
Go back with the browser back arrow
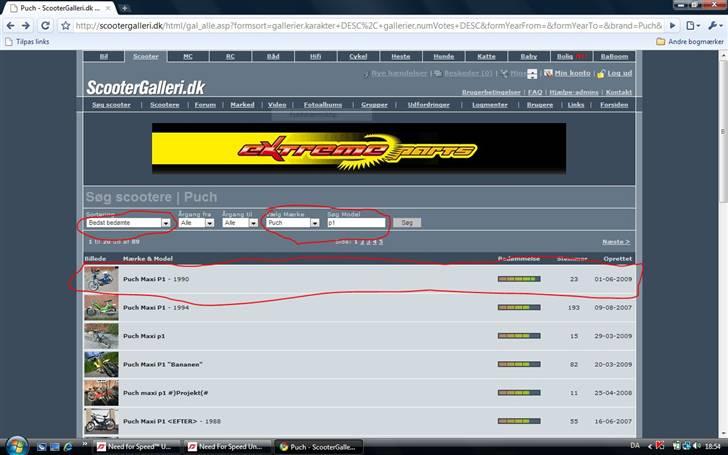click(x=10, y=26)
